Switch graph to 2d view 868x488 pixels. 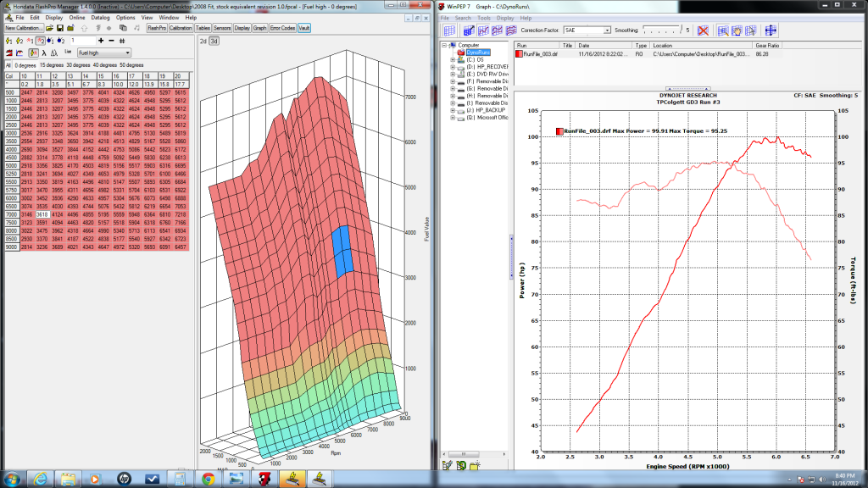click(x=203, y=42)
